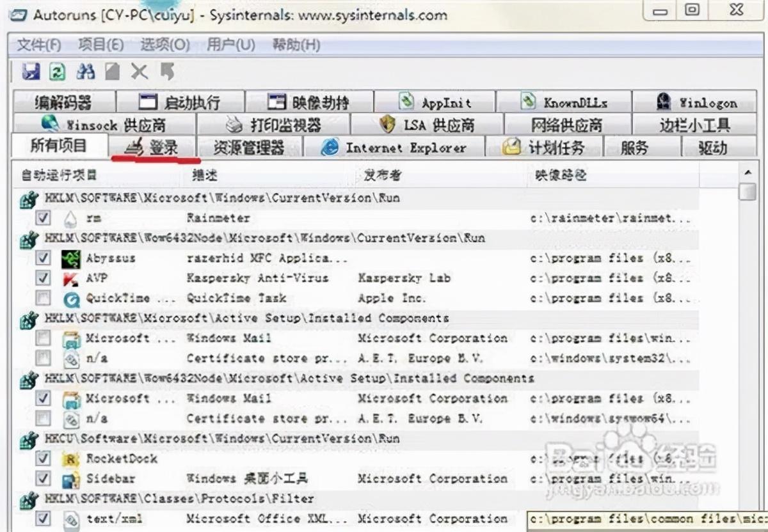Toggle the Sidebar entry checkbox

coord(43,478)
